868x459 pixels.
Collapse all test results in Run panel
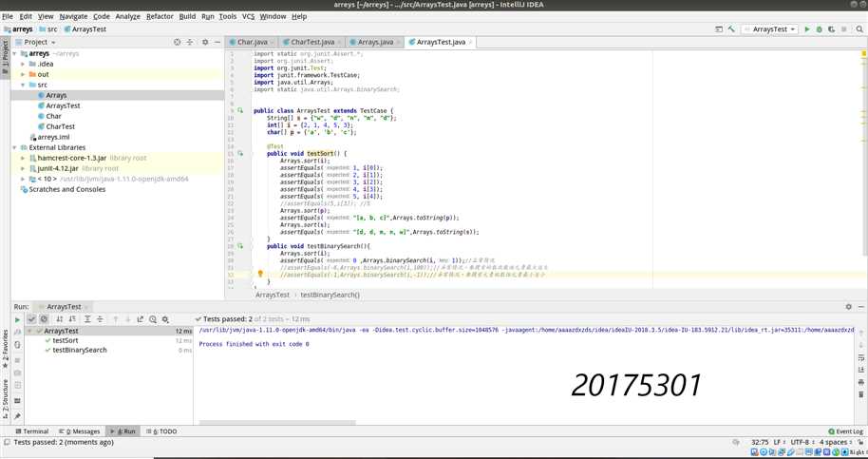100,319
